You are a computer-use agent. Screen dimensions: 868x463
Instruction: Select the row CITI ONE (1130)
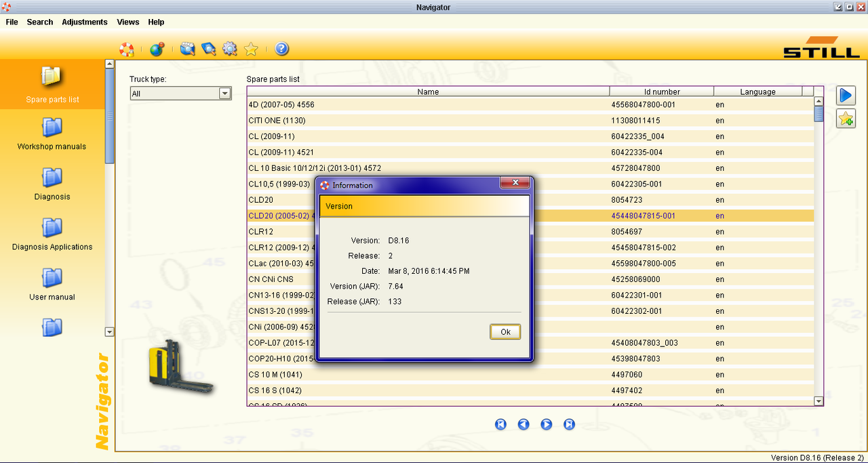pyautogui.click(x=530, y=121)
